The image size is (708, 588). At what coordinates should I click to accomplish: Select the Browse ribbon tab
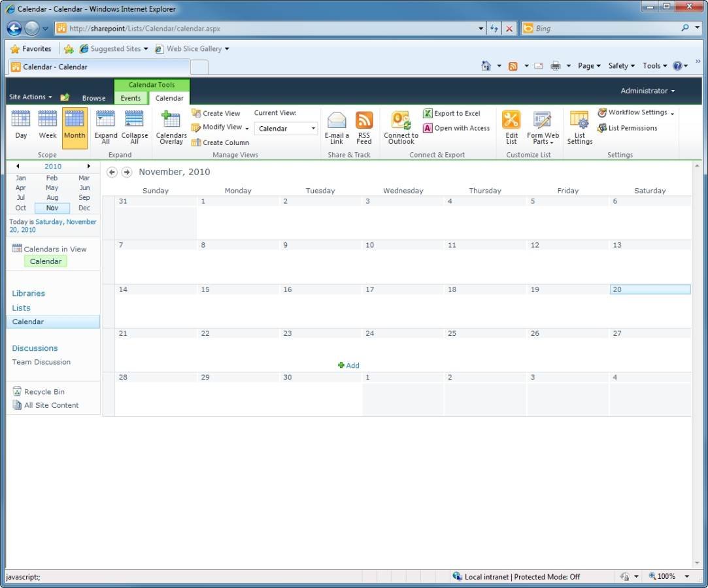click(93, 98)
